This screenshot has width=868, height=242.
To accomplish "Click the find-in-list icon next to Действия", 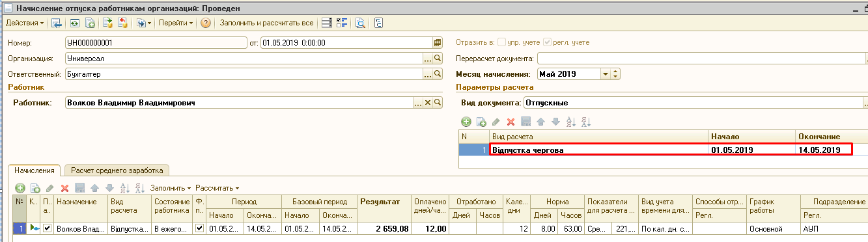I will (57, 23).
